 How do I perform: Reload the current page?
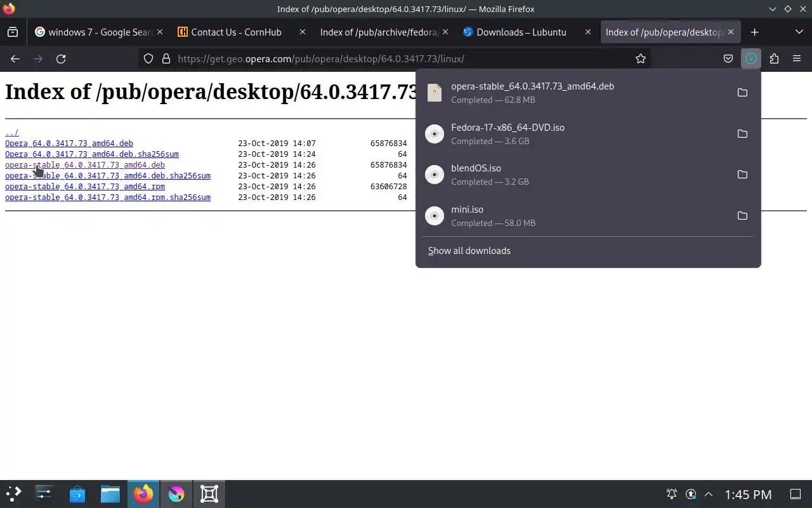[x=61, y=58]
